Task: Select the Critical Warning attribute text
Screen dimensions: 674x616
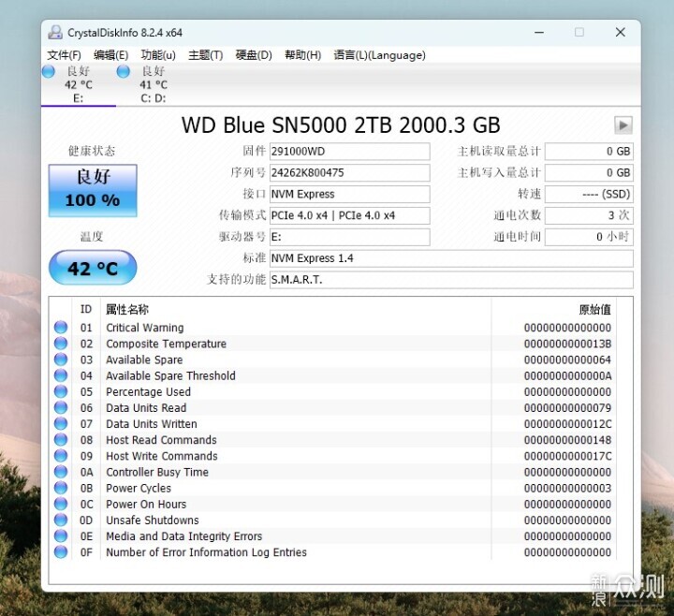Action: click(145, 328)
